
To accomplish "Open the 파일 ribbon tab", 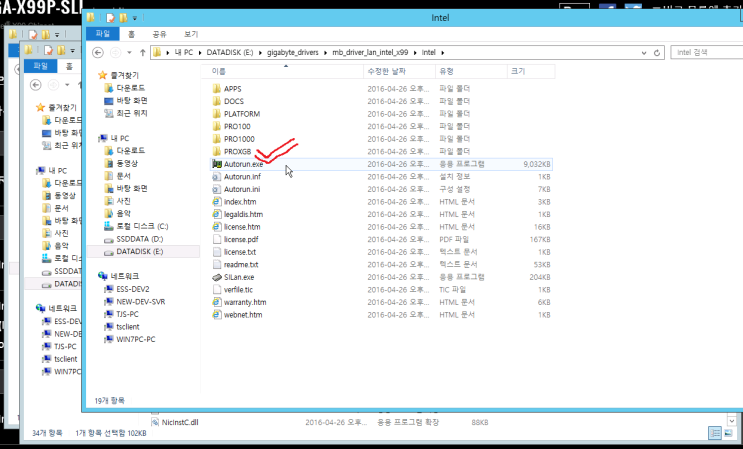I will pyautogui.click(x=103, y=34).
